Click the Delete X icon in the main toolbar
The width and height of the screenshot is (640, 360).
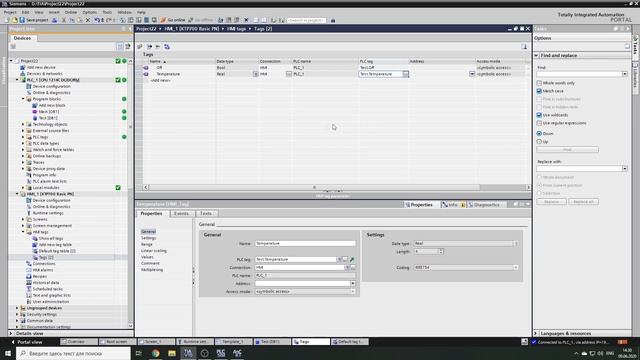88,20
